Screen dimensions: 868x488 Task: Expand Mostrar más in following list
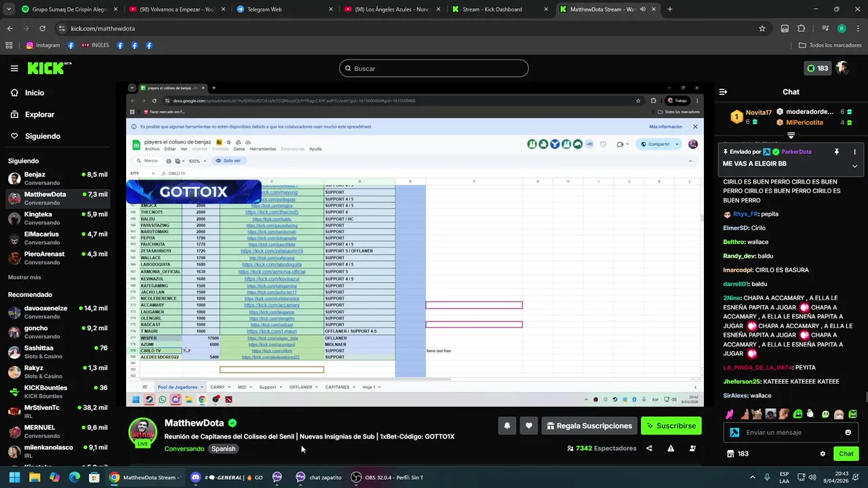pos(24,277)
